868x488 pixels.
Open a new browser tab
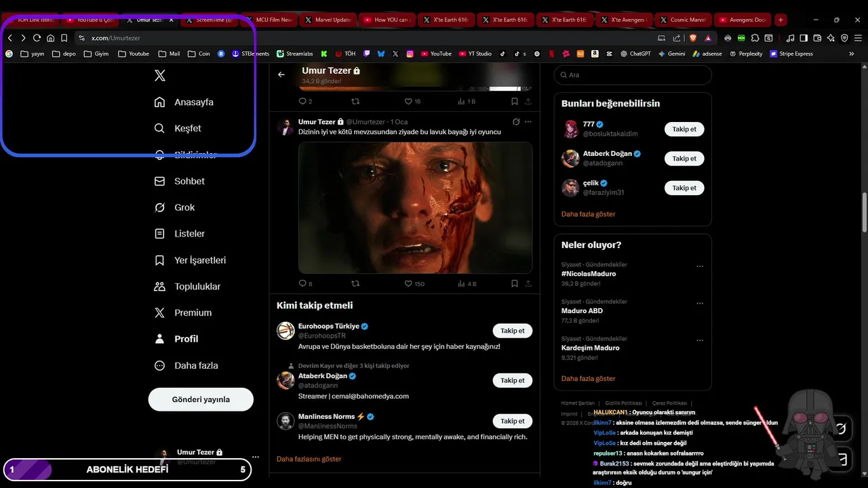[781, 20]
